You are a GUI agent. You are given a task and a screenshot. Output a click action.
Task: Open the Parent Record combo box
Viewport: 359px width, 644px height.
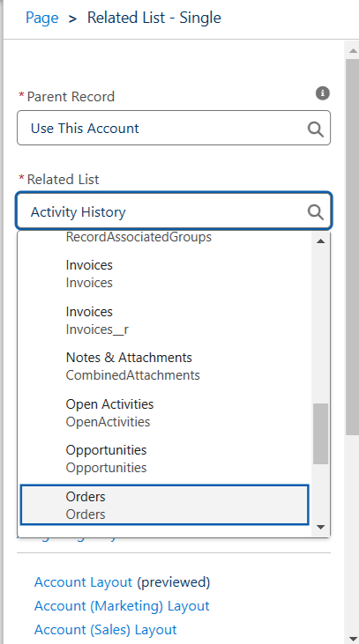pos(174,128)
